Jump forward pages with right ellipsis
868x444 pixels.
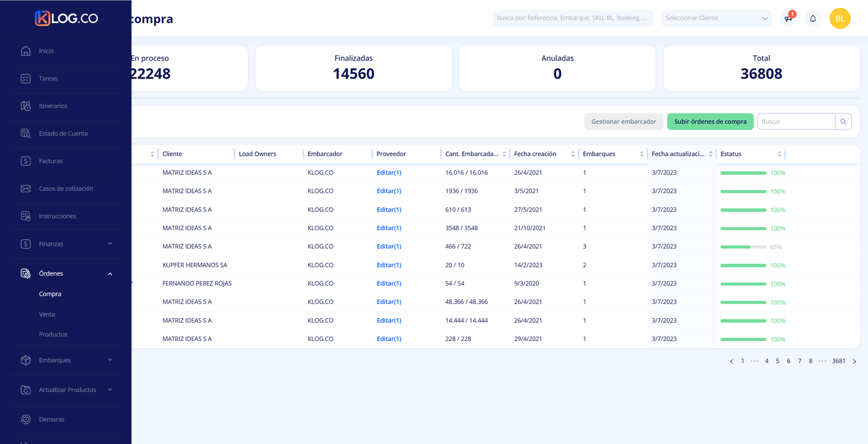pos(822,361)
